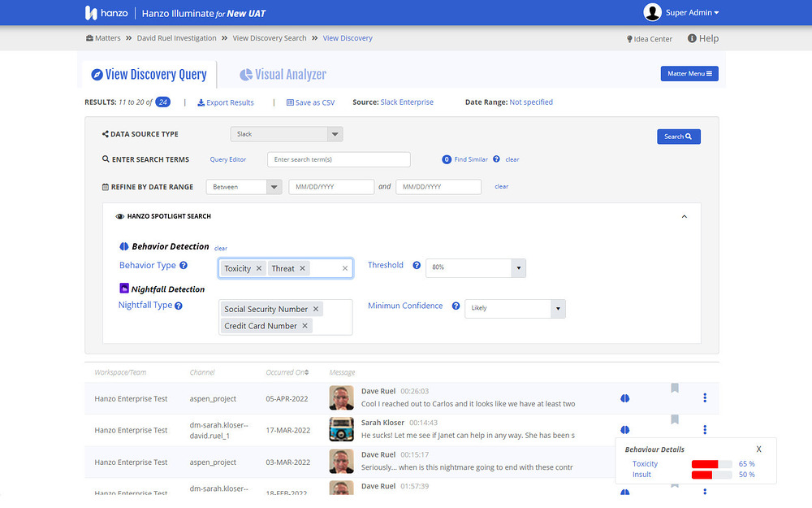Remove the Credit Card Number tag
Screen dimensions: 812x508
pyautogui.click(x=305, y=326)
